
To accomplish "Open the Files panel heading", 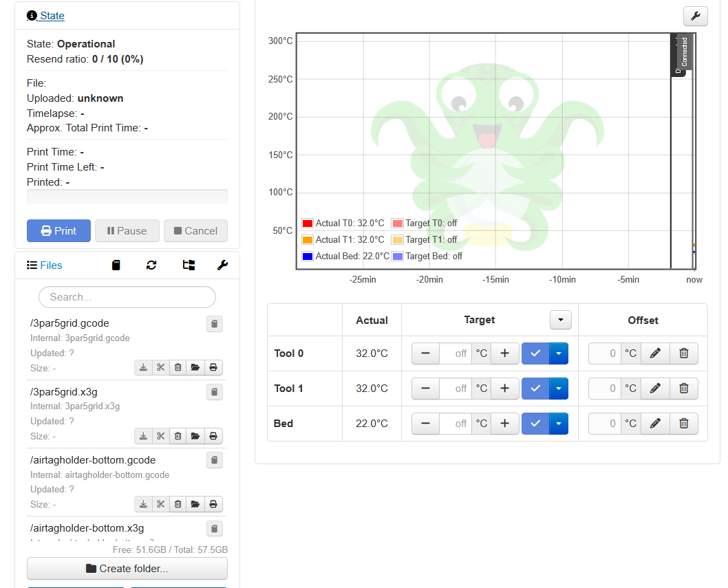I will click(45, 265).
